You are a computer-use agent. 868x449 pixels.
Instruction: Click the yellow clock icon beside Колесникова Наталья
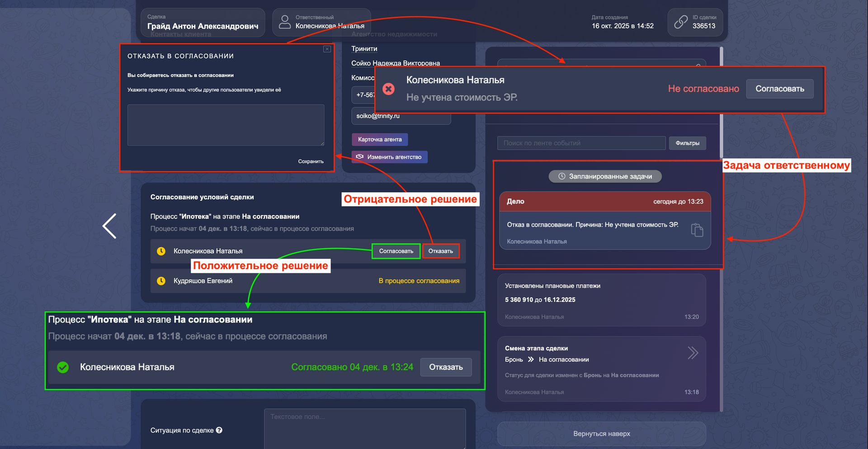161,251
